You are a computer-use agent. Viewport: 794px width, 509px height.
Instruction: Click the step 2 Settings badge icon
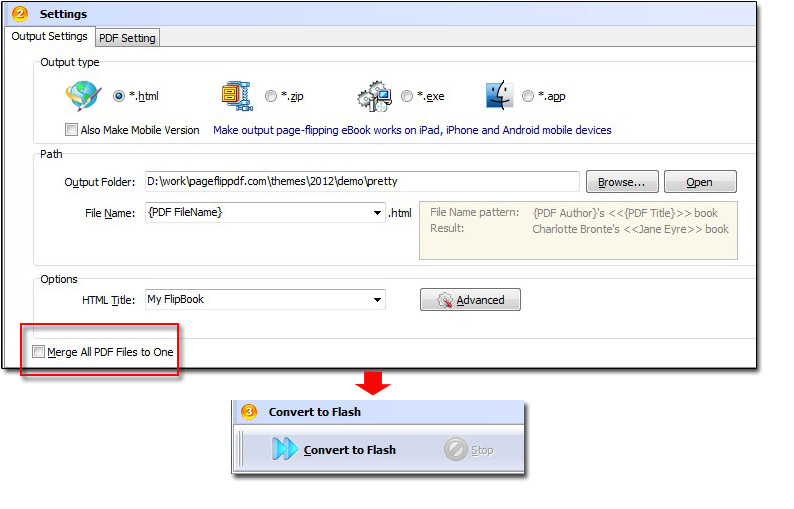coord(18,14)
